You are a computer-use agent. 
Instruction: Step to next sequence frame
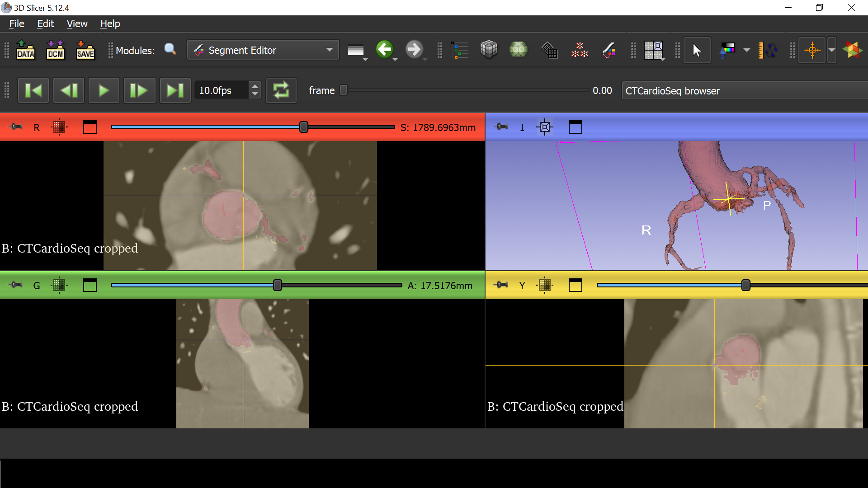[139, 90]
